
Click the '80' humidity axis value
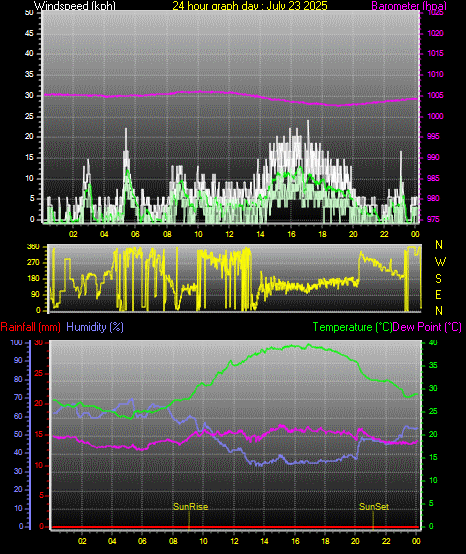[x=18, y=379]
